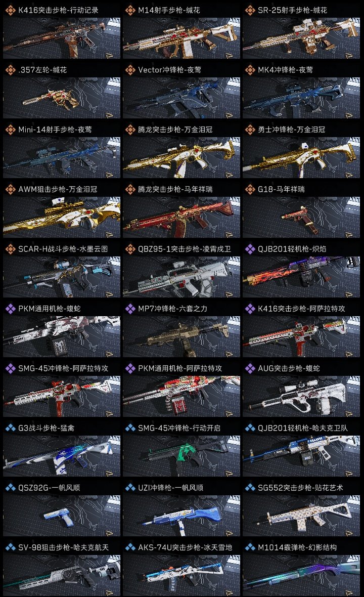Click the blue rarity icon beside G3战斗步枪-猛禽
This screenshot has height=597, width=364.
(x=11, y=428)
